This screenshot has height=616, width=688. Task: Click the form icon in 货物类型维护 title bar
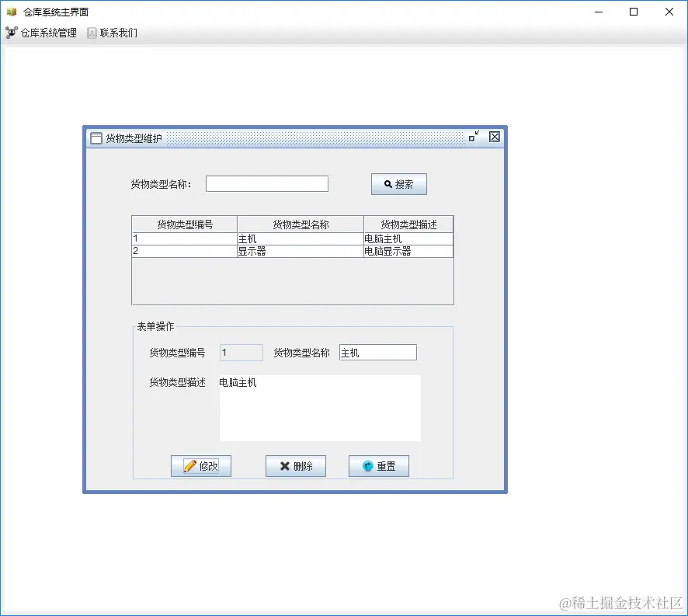click(x=95, y=137)
